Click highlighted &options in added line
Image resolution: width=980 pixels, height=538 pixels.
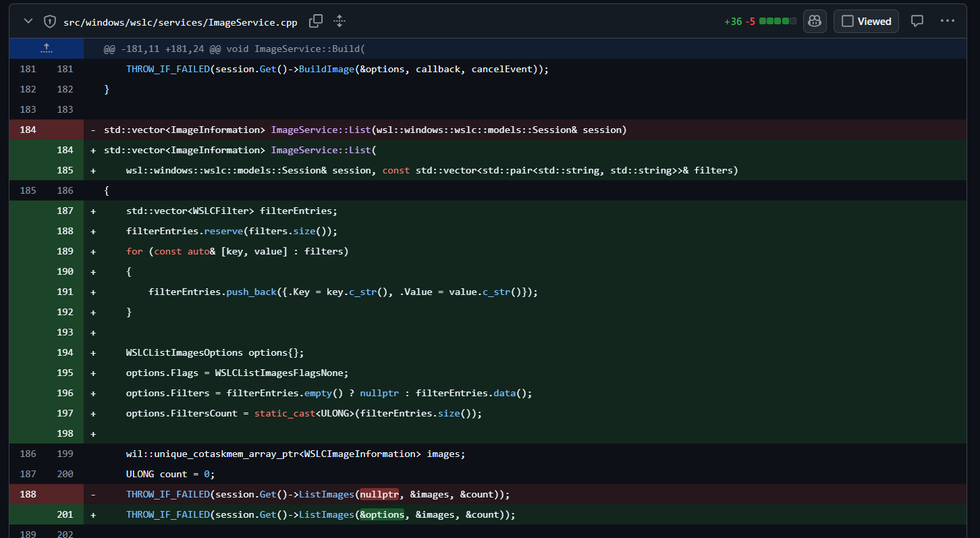click(382, 514)
